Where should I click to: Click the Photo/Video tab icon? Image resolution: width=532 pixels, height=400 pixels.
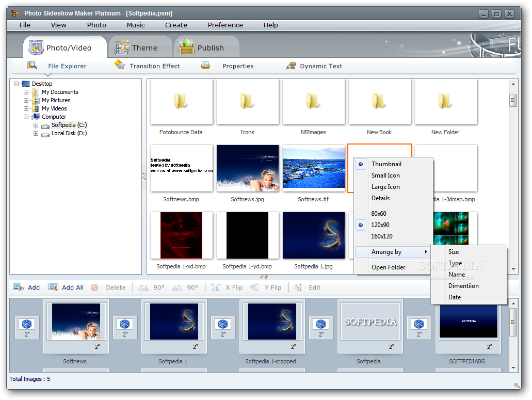coord(36,47)
